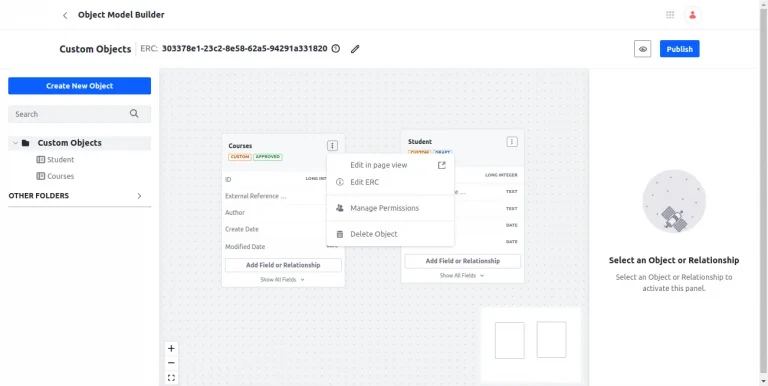Click the APPROVED badge on Courses

coord(268,157)
